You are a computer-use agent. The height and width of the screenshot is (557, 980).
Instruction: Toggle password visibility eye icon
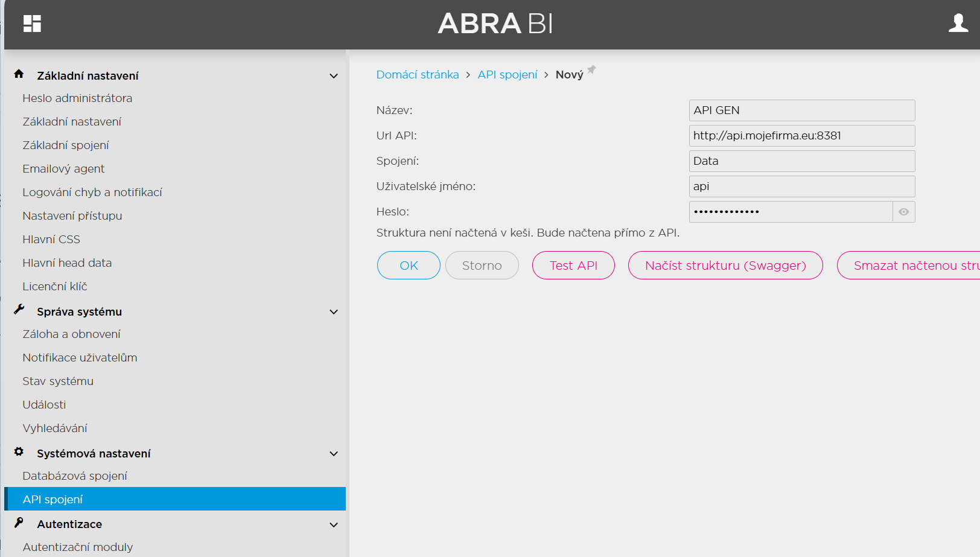pyautogui.click(x=903, y=212)
